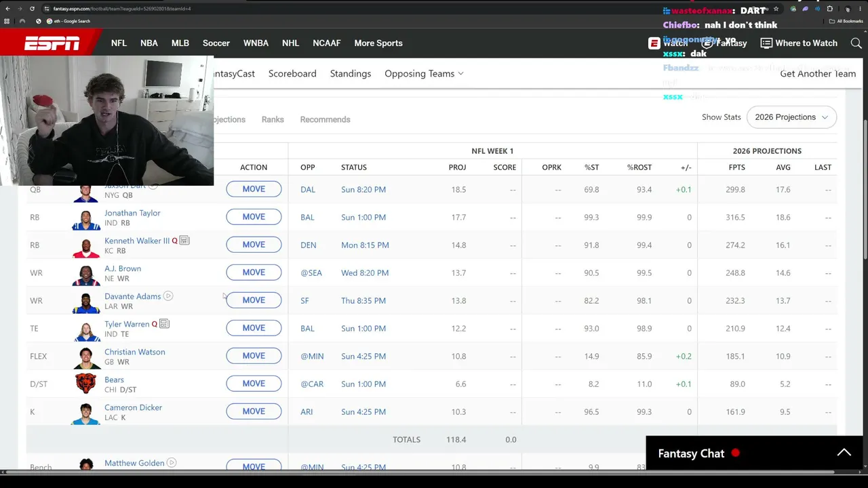Expand the Opposing Teams dropdown
The height and width of the screenshot is (488, 868).
(424, 74)
